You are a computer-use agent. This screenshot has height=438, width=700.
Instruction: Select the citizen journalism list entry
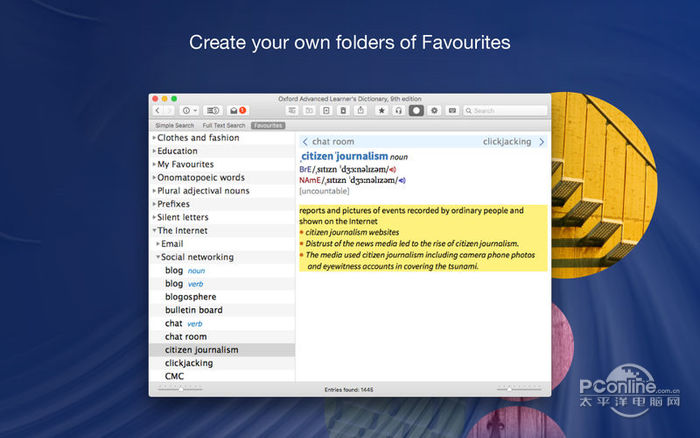[x=222, y=350]
